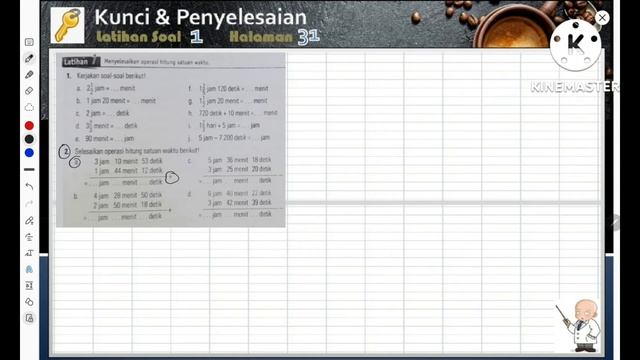
Task: Undo the last stroke
Action: tap(29, 187)
